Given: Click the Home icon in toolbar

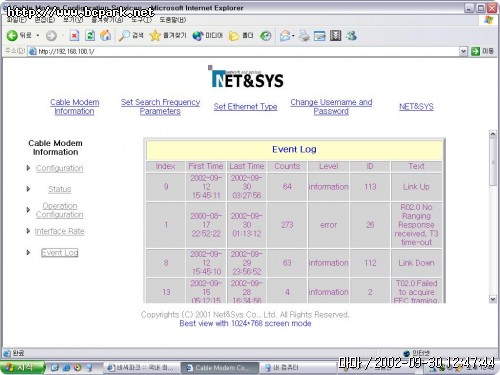Looking at the screenshot, I should (106, 35).
